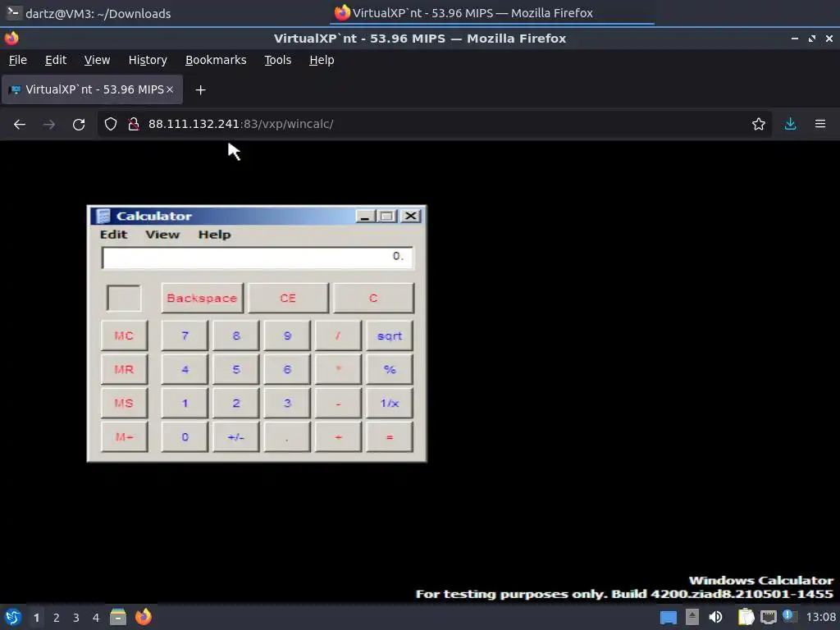The image size is (840, 630).
Task: Open the Firefox View menu
Action: (97, 60)
